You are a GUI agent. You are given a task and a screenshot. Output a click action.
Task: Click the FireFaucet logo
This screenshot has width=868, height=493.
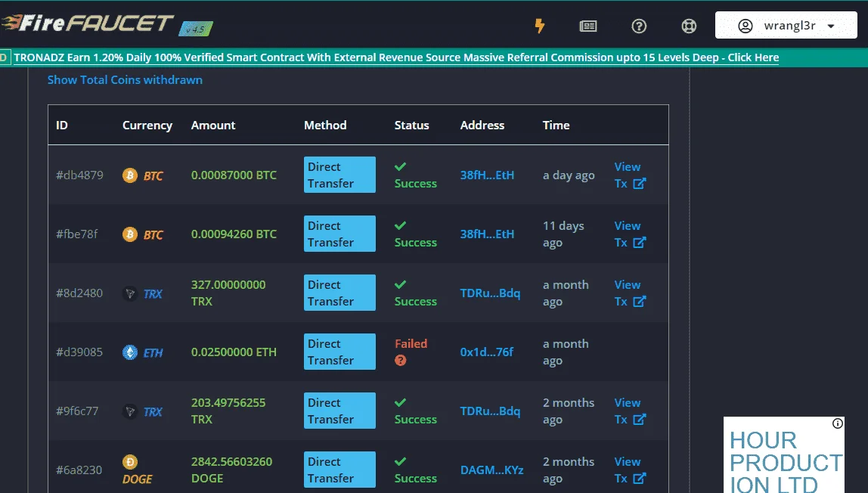tap(88, 23)
